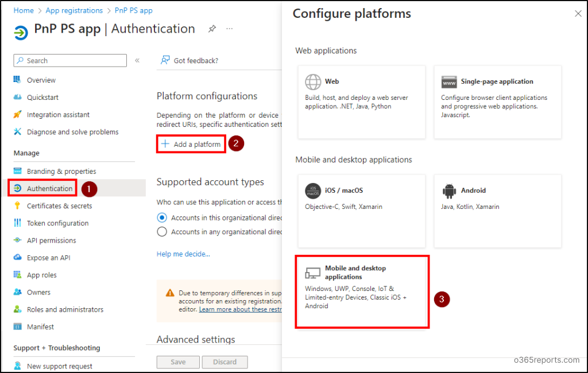The image size is (588, 373).
Task: Click the Manifest icon
Action: point(17,327)
